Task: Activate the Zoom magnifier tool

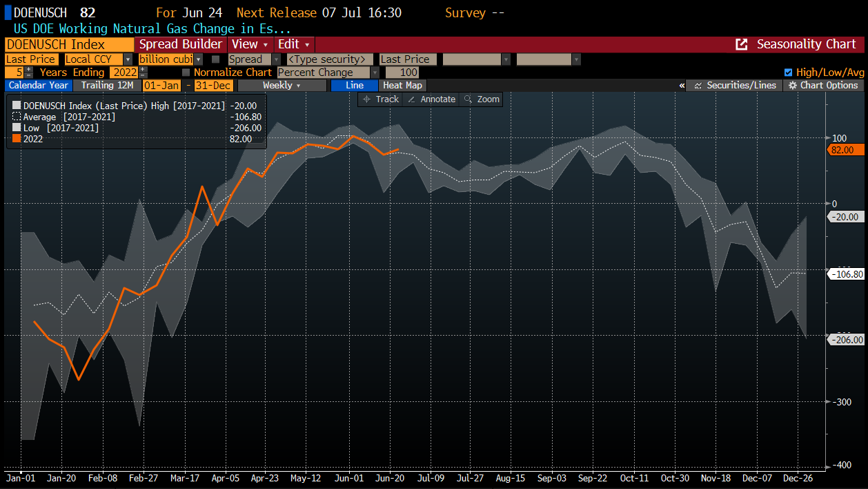Action: [468, 99]
